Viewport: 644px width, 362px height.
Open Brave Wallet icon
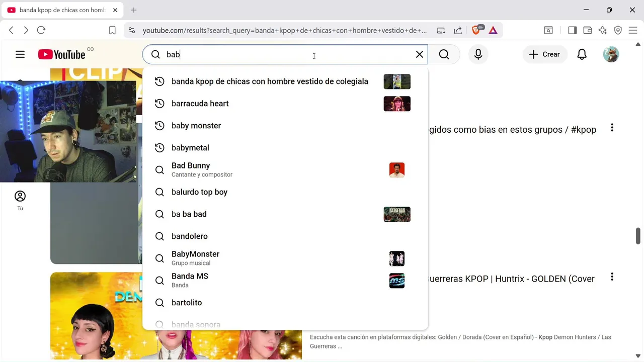[x=587, y=30]
